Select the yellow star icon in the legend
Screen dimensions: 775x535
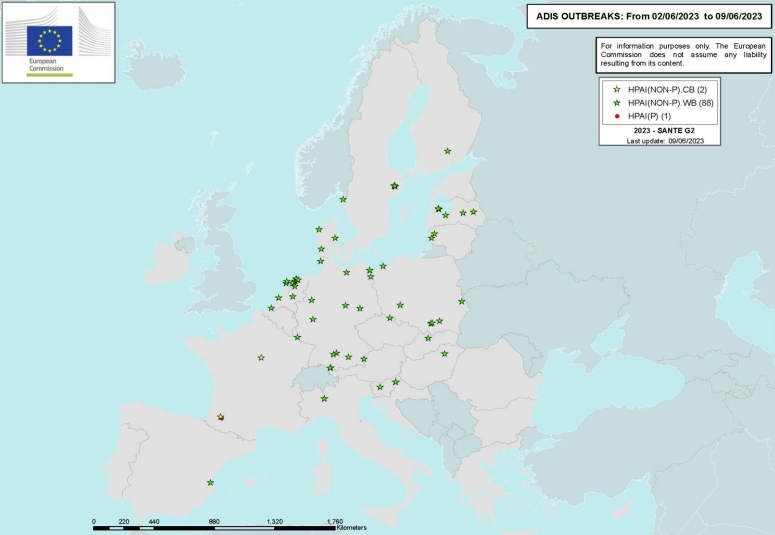pyautogui.click(x=618, y=89)
